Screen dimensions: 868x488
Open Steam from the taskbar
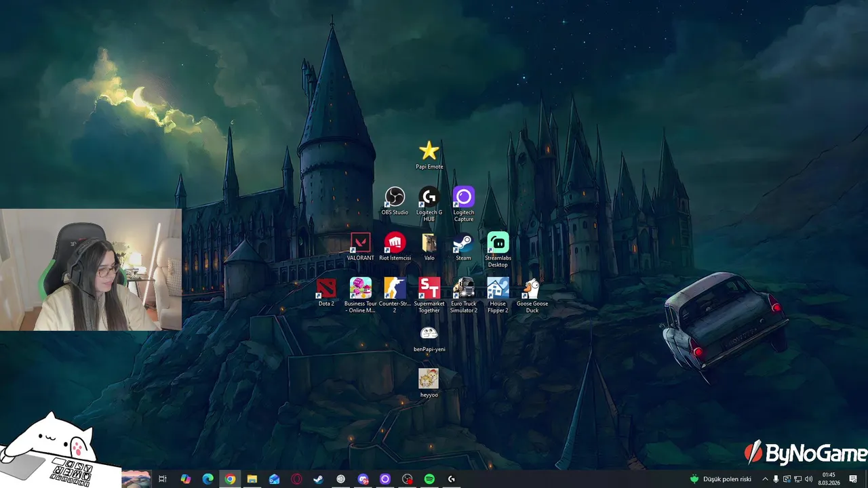click(x=318, y=479)
